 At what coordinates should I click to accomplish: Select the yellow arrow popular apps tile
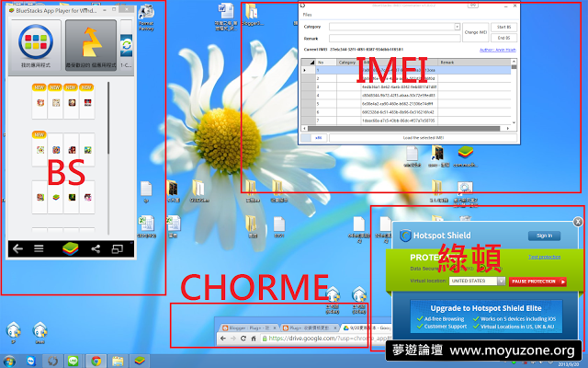pyautogui.click(x=91, y=45)
